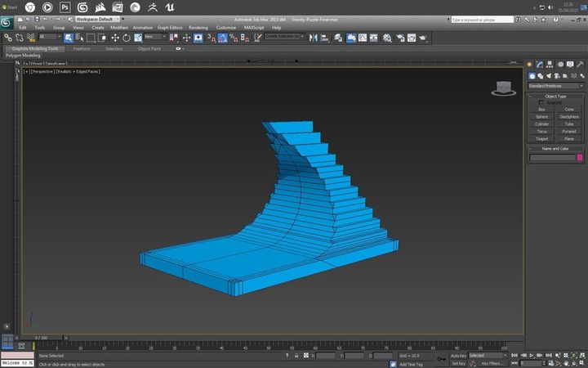
Task: Open the Modify panel tab
Action: [541, 65]
